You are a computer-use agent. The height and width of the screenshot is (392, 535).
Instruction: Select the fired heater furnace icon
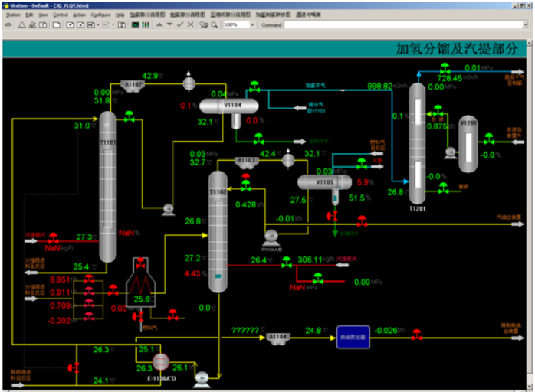(140, 280)
